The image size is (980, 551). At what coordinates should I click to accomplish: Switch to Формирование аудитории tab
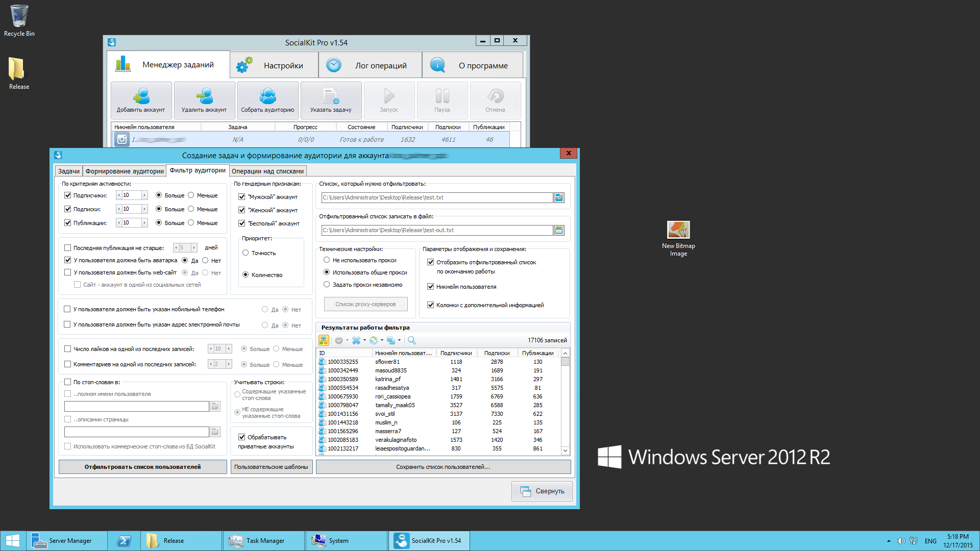coord(125,171)
